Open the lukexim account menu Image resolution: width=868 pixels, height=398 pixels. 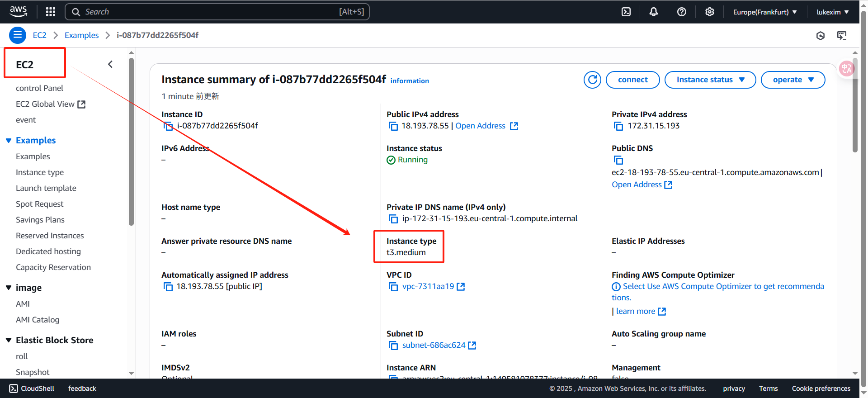coord(833,12)
